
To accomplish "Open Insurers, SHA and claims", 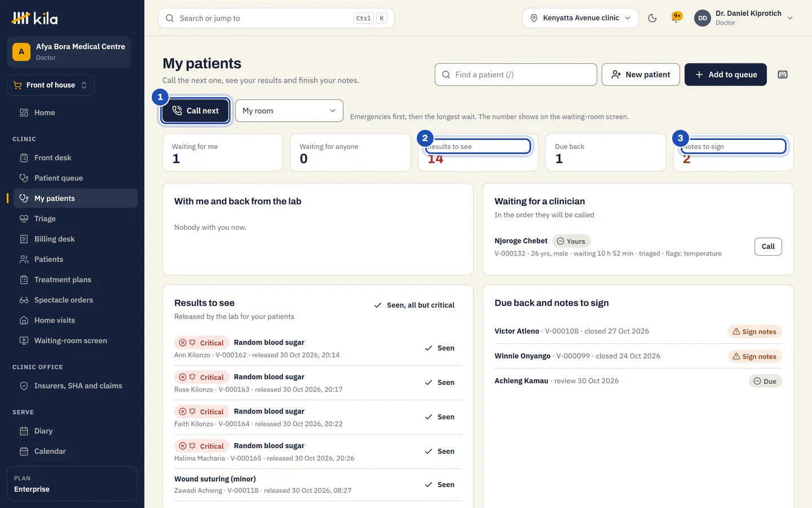I will 74,386.
